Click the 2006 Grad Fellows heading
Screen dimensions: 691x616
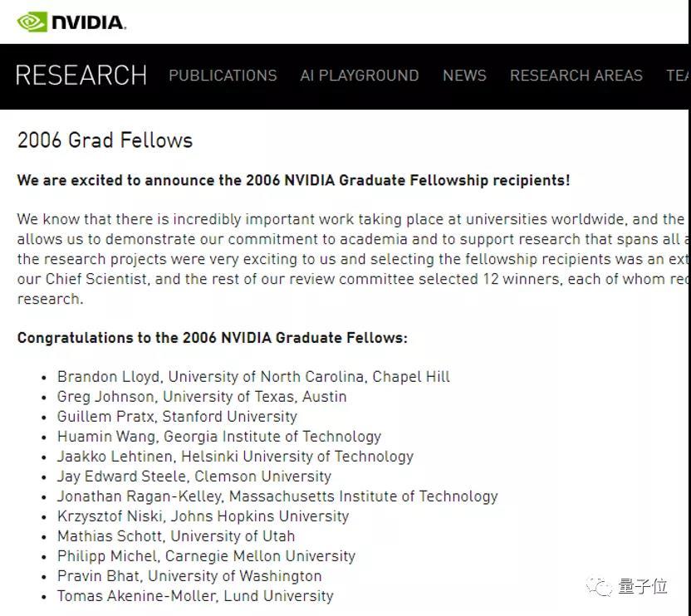tap(105, 140)
